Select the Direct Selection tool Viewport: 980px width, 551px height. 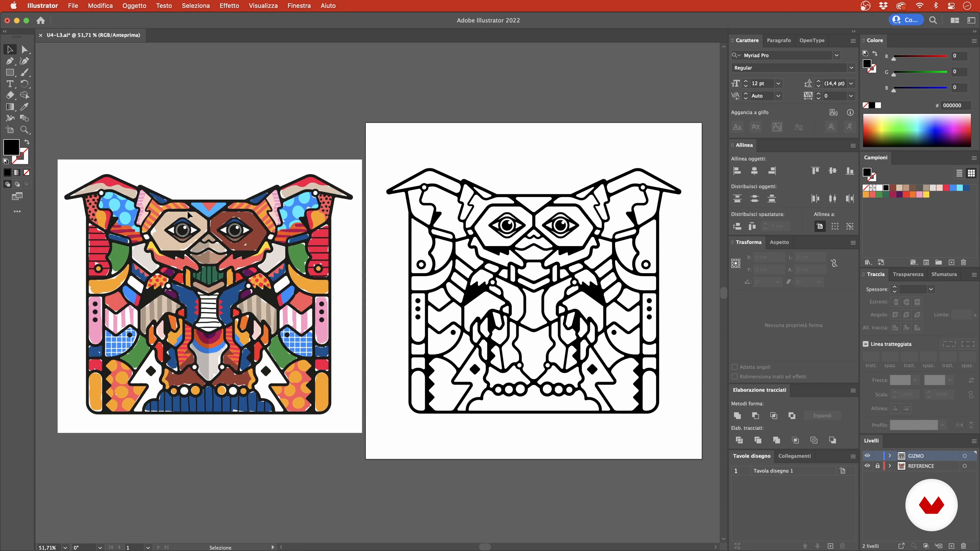tap(24, 49)
